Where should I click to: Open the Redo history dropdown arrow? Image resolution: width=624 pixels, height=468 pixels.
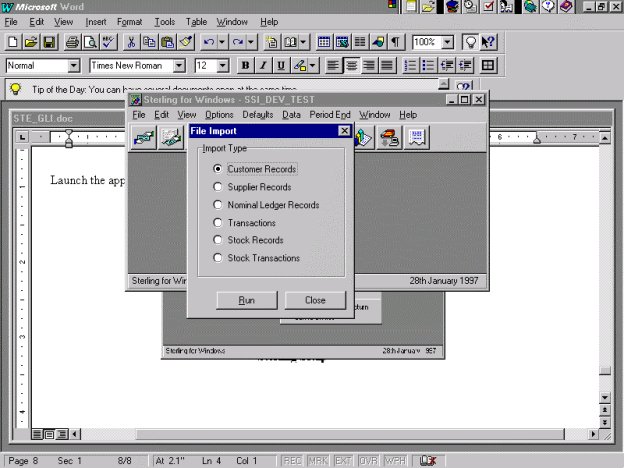pyautogui.click(x=251, y=42)
